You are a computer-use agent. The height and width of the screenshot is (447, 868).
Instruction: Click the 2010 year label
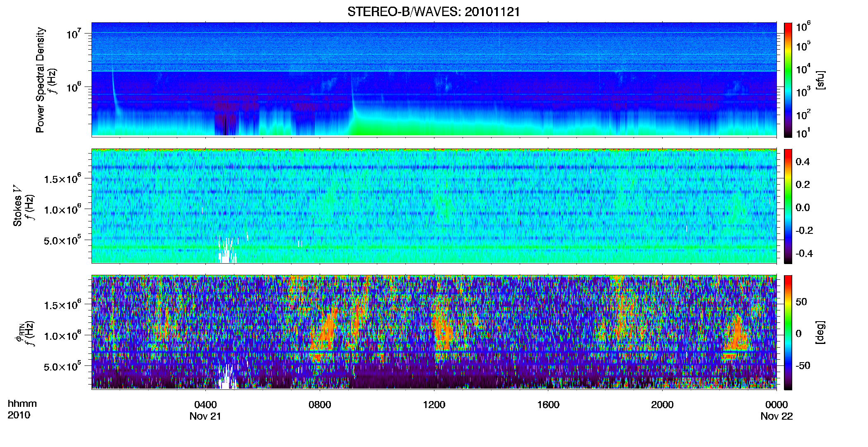coord(19,415)
